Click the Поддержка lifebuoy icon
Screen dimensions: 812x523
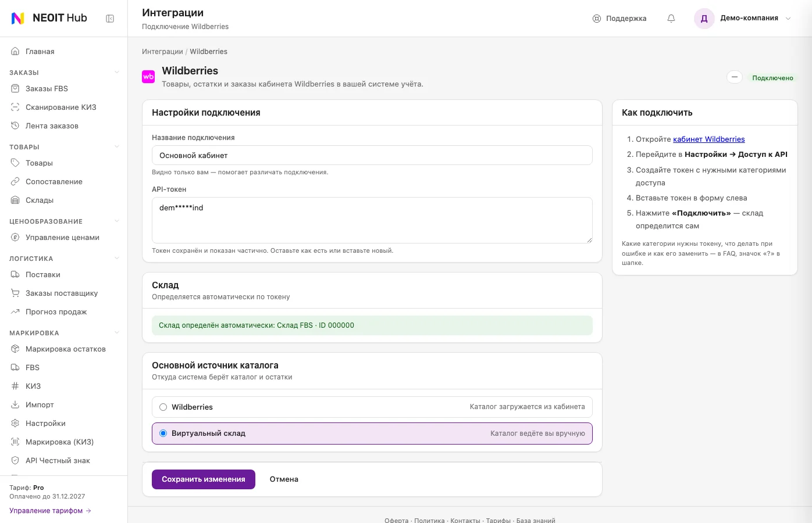point(597,19)
